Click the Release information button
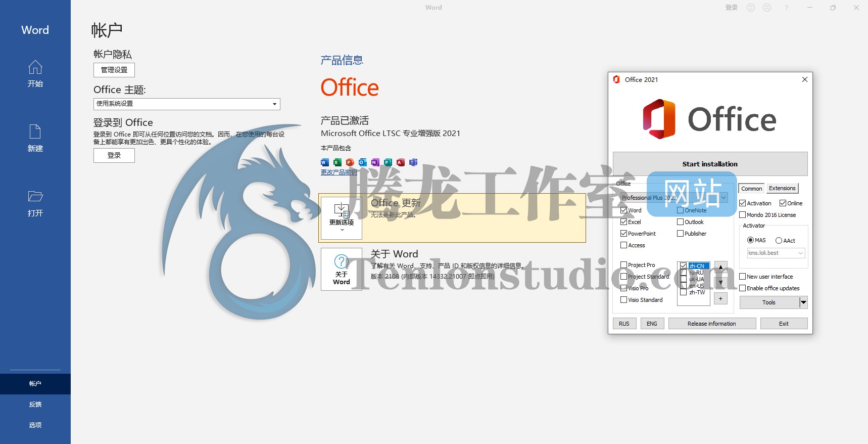Viewport: 868px width, 444px height. 712,324
